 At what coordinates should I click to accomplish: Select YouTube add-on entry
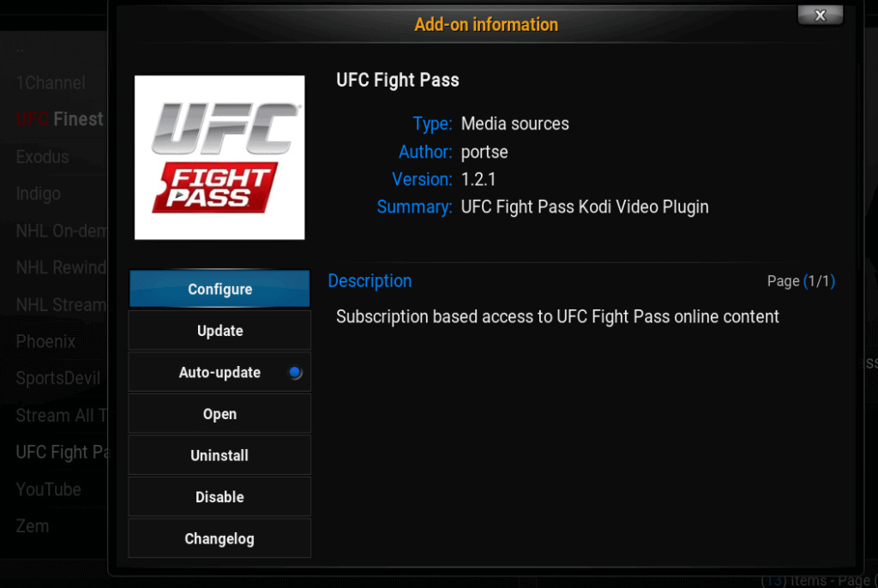tap(48, 489)
